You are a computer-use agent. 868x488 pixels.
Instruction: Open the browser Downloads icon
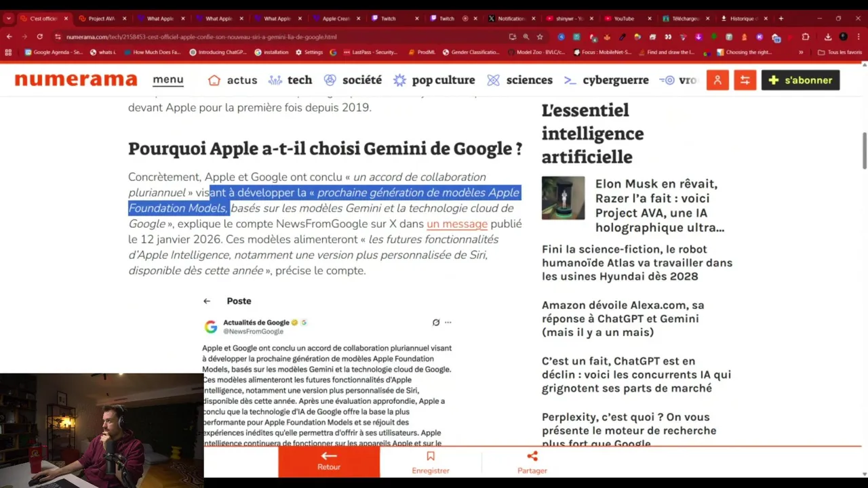[828, 37]
